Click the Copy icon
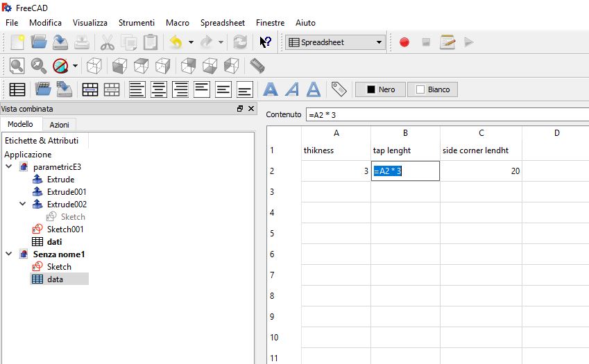The image size is (589, 364). (129, 42)
